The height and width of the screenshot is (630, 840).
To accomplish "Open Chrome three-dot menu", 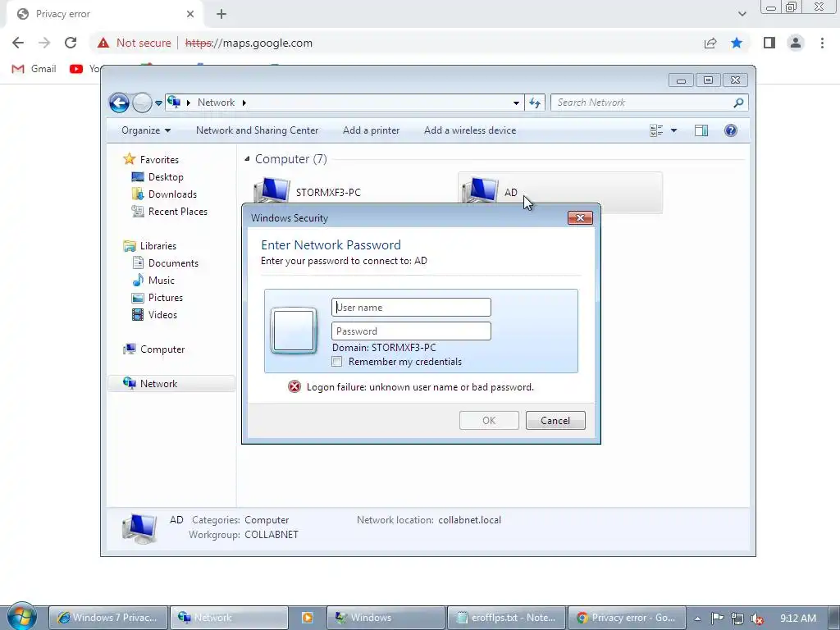I will (822, 43).
